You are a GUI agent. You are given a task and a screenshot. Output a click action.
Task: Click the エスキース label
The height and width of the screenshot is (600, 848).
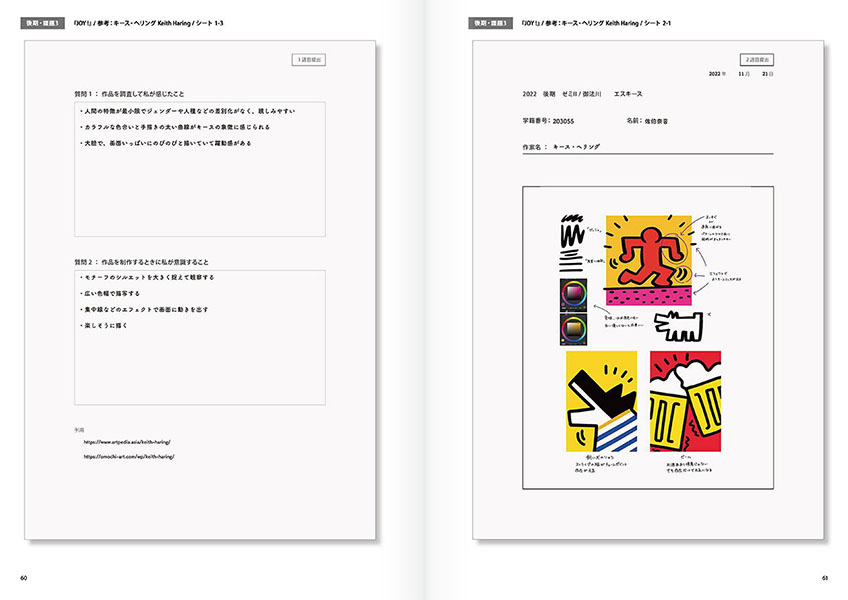(x=628, y=94)
